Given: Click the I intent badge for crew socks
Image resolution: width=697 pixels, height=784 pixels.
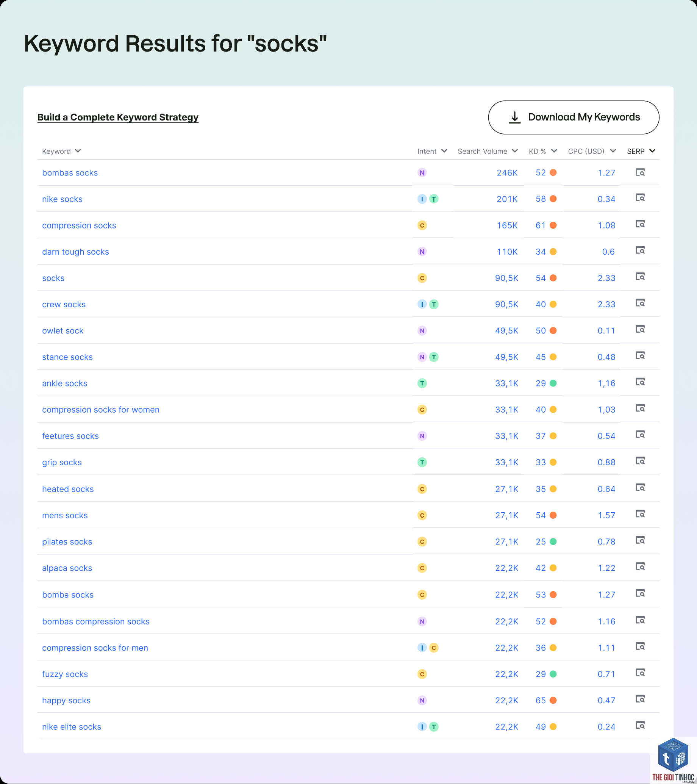Looking at the screenshot, I should point(422,304).
